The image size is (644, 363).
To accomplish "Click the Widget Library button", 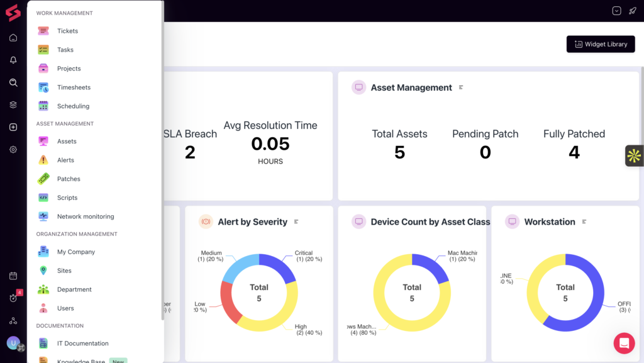I will (x=601, y=44).
